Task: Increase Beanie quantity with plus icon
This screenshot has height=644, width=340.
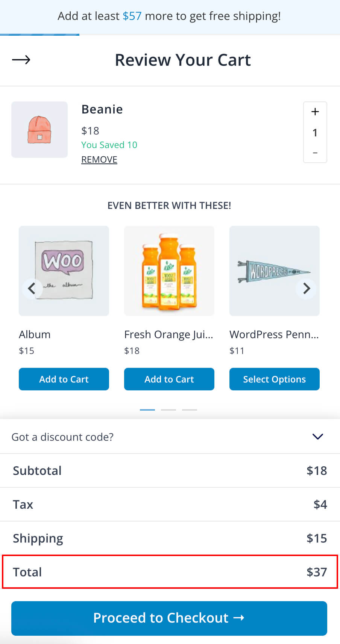Action: (315, 112)
